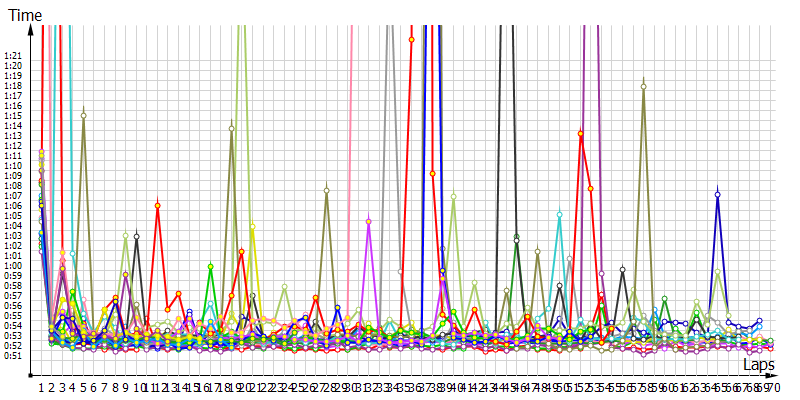Viewport: 800px width, 400px height.
Task: Select the red peak marker near lap 51
Action: pyautogui.click(x=580, y=133)
